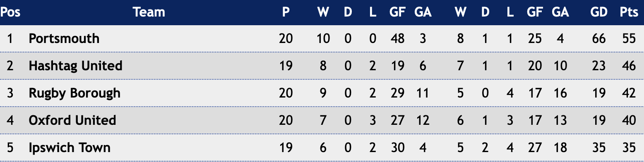Open Ipswich Town team entry

tap(70, 148)
